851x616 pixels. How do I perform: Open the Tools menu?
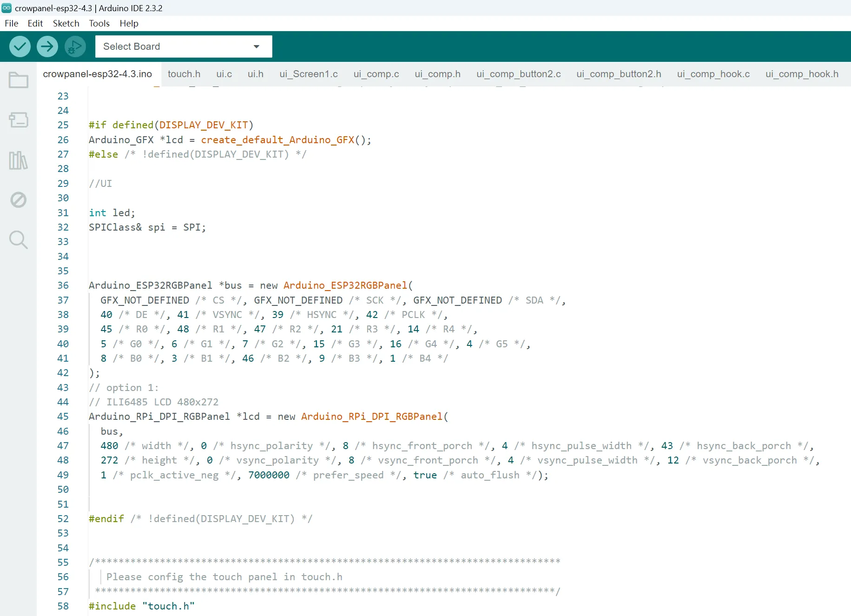click(99, 23)
